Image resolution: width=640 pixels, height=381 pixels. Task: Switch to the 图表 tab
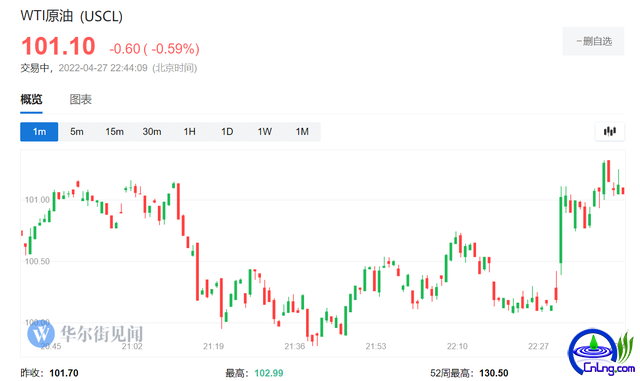[80, 99]
